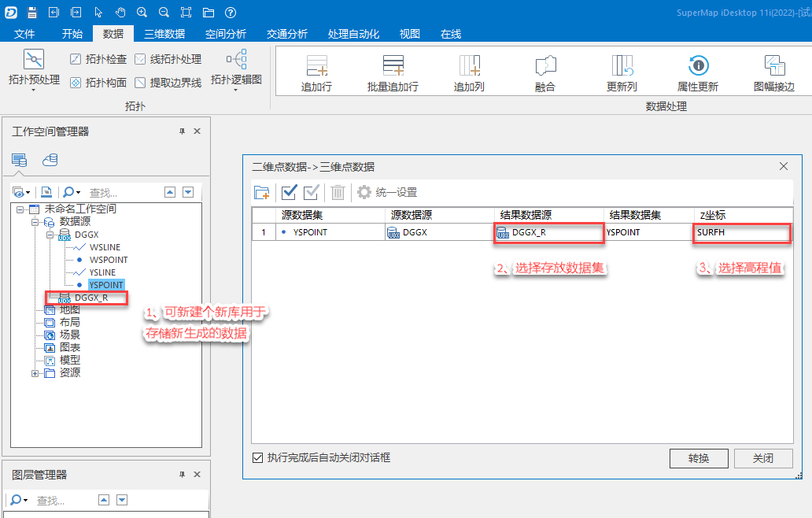Switch to the 三维数据 ribbon tab
The height and width of the screenshot is (518, 812).
(164, 34)
